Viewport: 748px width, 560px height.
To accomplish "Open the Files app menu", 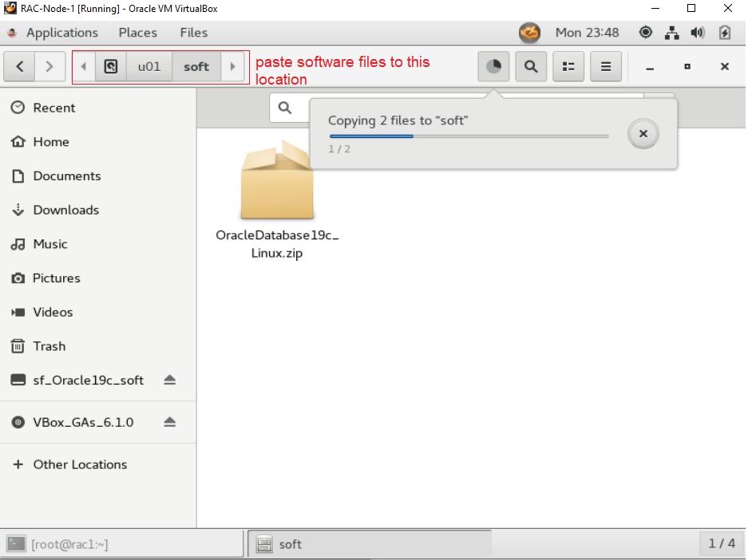I will point(194,33).
